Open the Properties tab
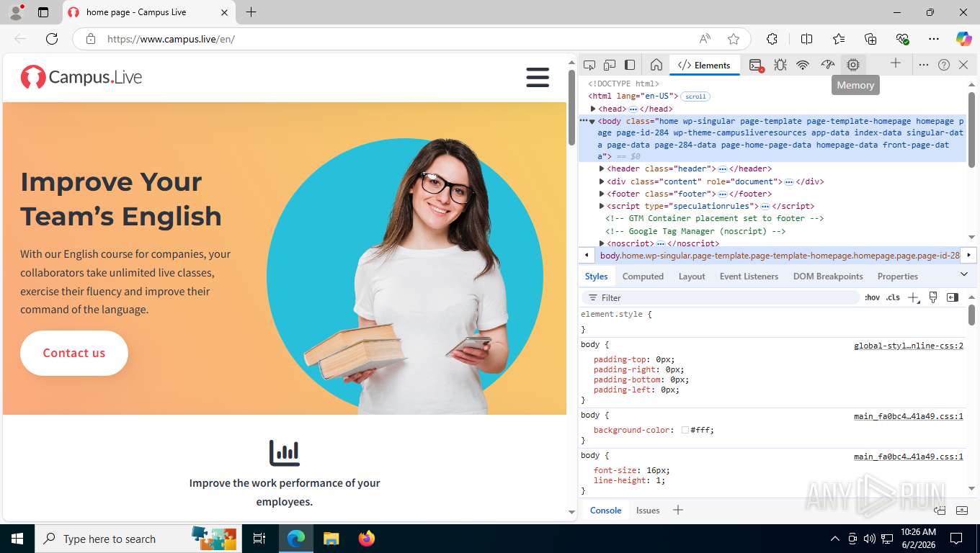 pyautogui.click(x=897, y=276)
